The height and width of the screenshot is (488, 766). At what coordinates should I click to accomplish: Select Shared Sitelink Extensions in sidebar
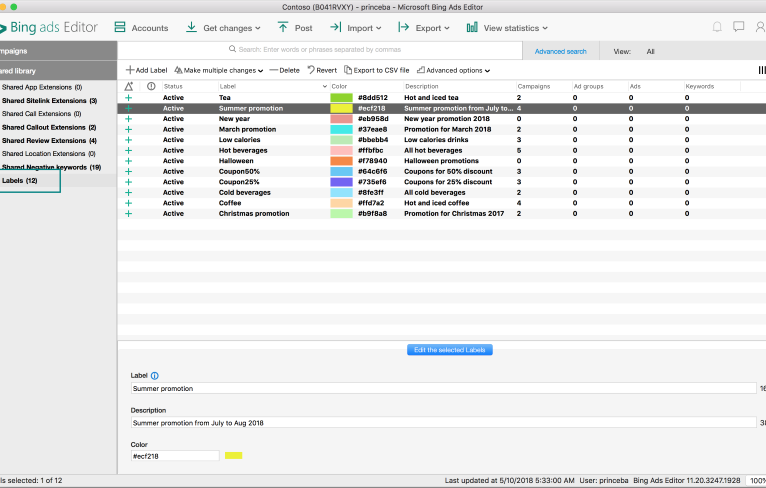point(49,101)
